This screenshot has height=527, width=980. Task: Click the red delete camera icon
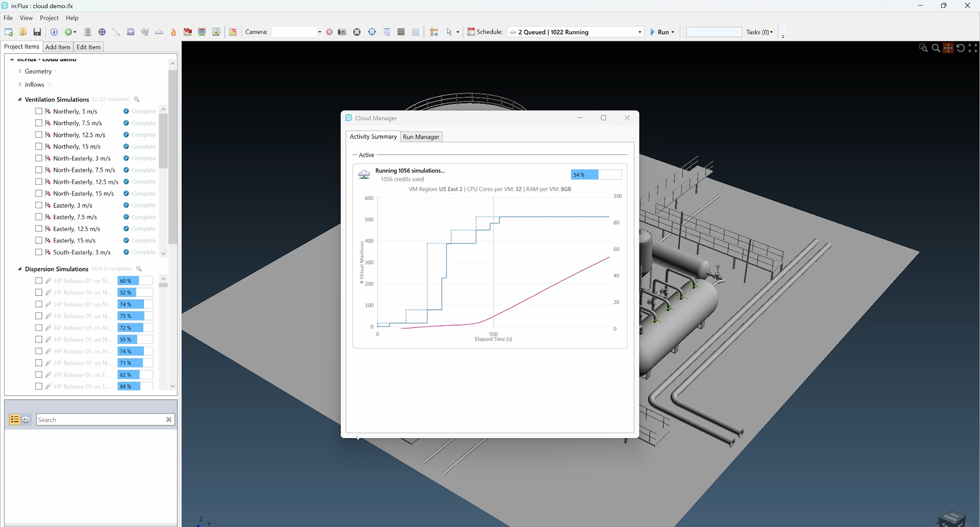(x=329, y=32)
